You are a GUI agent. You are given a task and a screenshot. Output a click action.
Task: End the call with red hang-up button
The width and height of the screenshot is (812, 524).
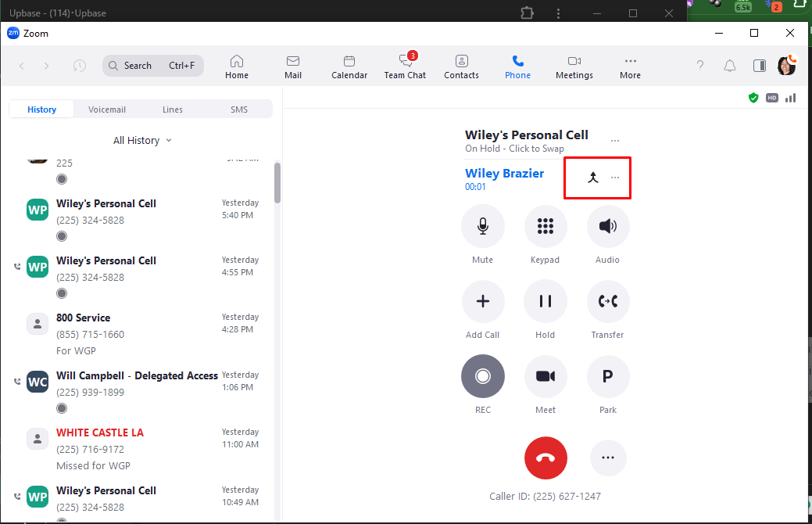pyautogui.click(x=546, y=458)
